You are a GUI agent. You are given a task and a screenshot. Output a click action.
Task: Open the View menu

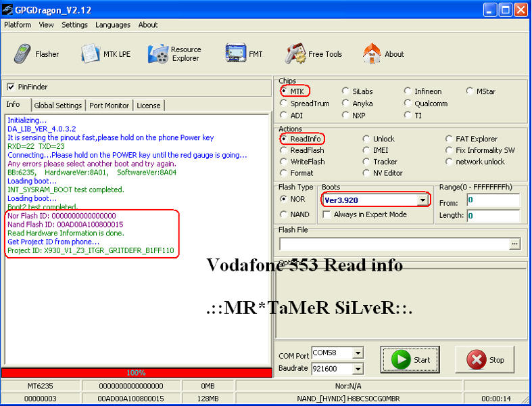[46, 25]
